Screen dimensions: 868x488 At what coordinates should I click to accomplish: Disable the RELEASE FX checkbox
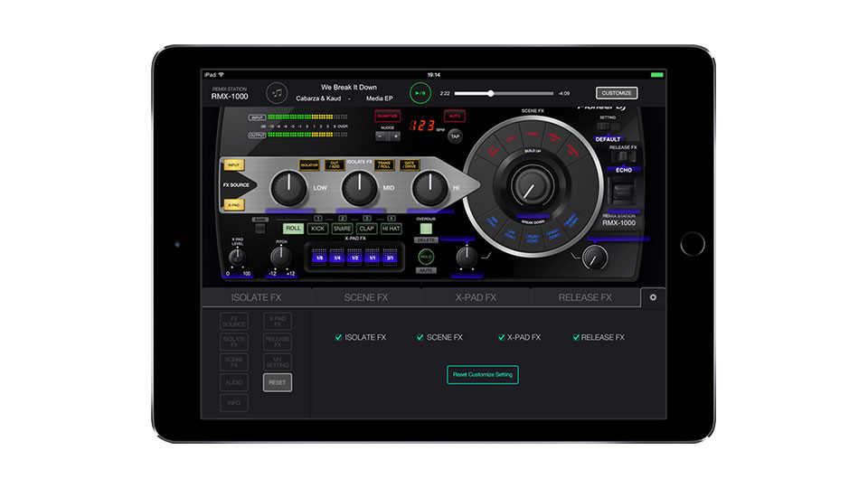576,337
